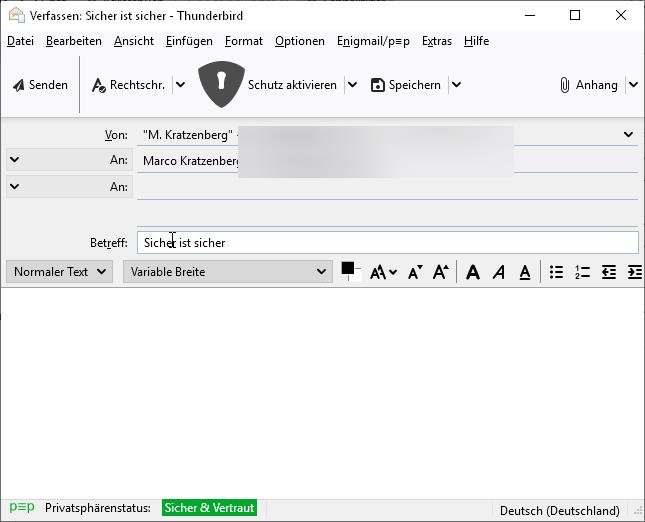This screenshot has height=522, width=645.
Task: Open the Extras menu
Action: [x=437, y=41]
